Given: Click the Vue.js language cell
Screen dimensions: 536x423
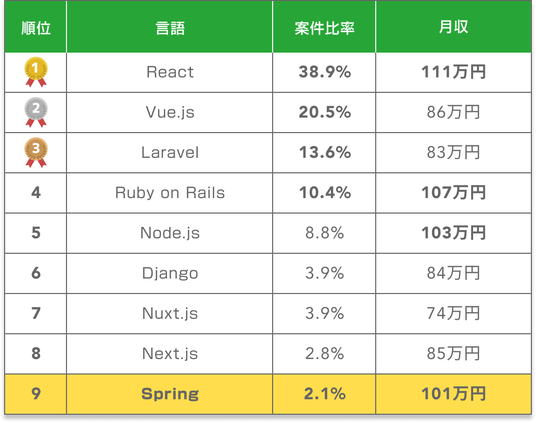Looking at the screenshot, I should point(170,113).
